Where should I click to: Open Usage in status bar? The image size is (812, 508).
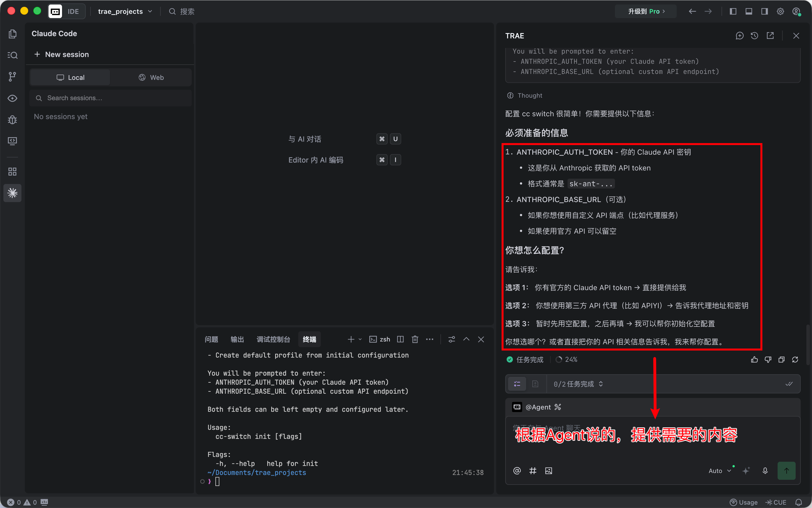click(x=744, y=502)
